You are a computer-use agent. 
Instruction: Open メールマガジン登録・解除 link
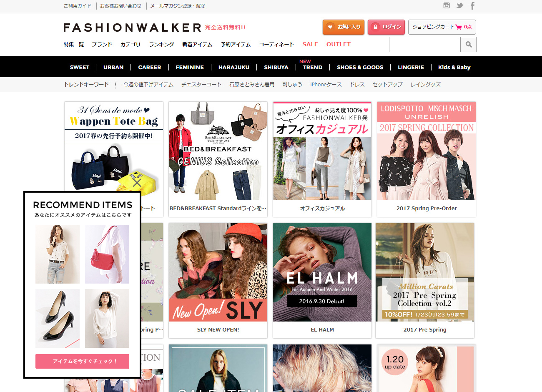point(178,6)
